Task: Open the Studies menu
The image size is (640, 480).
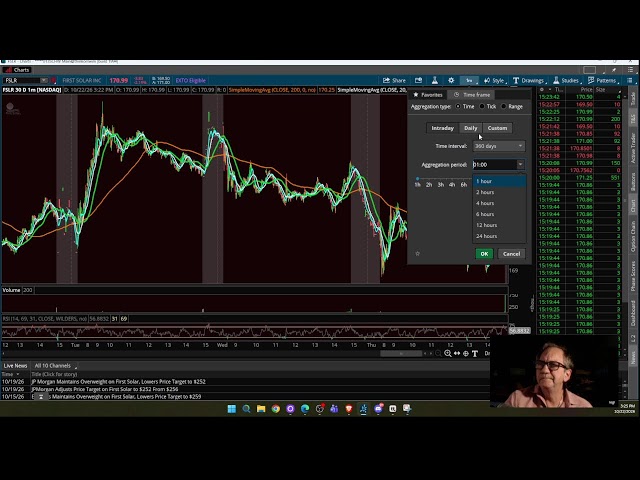Action: (567, 80)
